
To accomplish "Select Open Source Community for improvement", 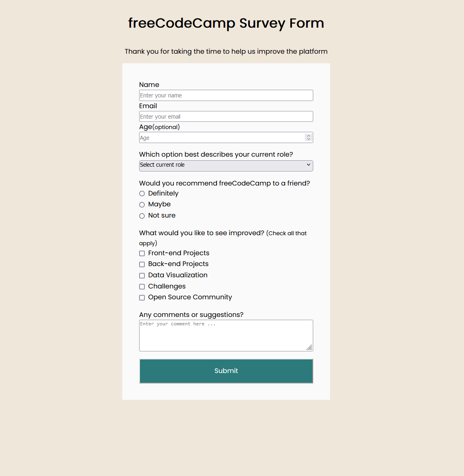I will click(142, 297).
